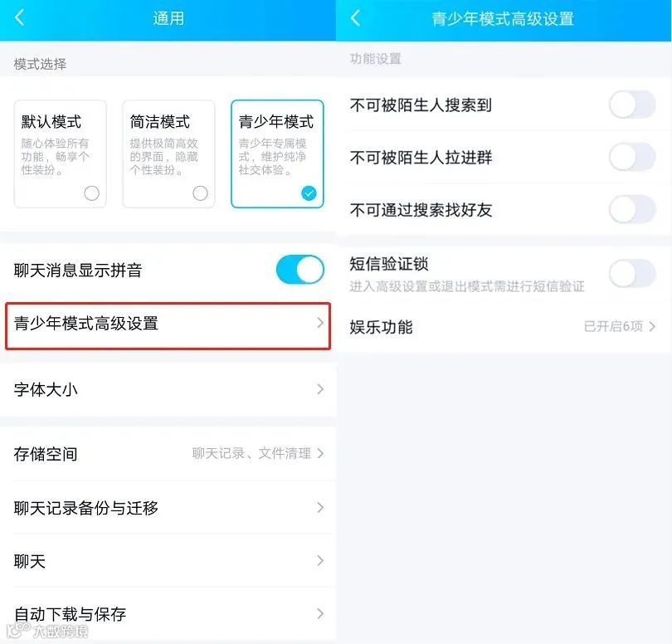The height and width of the screenshot is (644, 672).
Task: Open the 聊天 settings entry
Action: (x=168, y=561)
